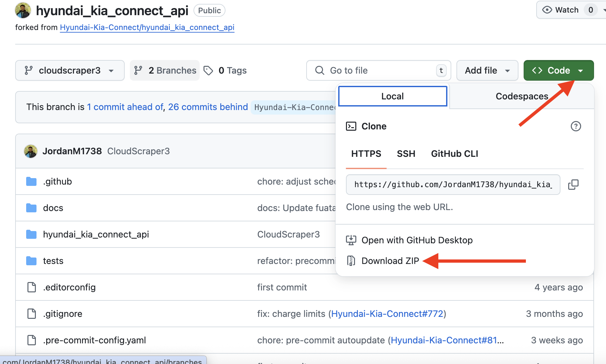Viewport: 606px width, 364px height.
Task: Click the tag icon next to 0 Tags
Action: pyautogui.click(x=208, y=70)
